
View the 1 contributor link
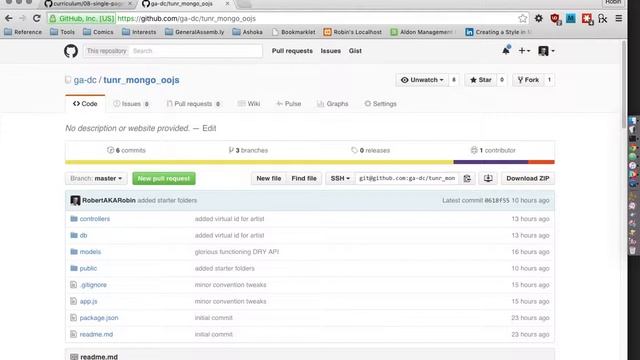pyautogui.click(x=493, y=150)
